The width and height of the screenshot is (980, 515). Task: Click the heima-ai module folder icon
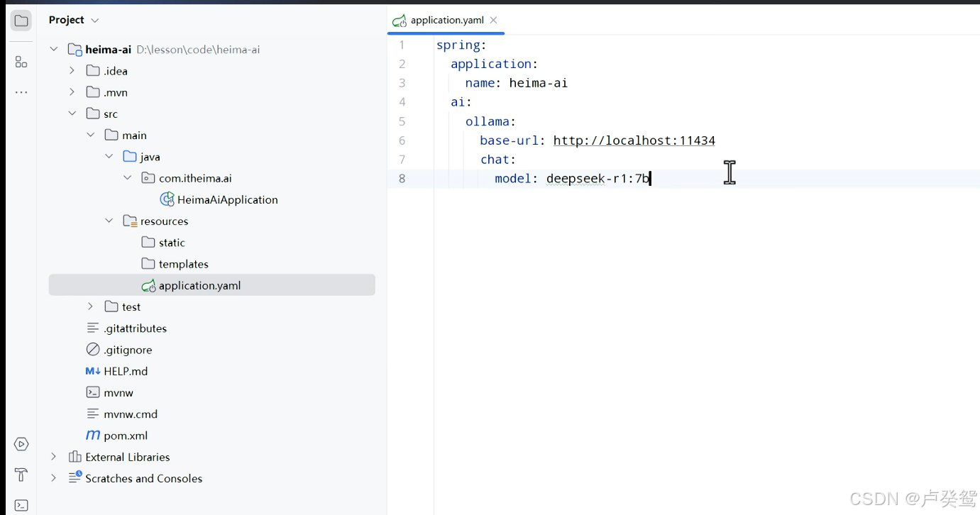pyautogui.click(x=75, y=50)
